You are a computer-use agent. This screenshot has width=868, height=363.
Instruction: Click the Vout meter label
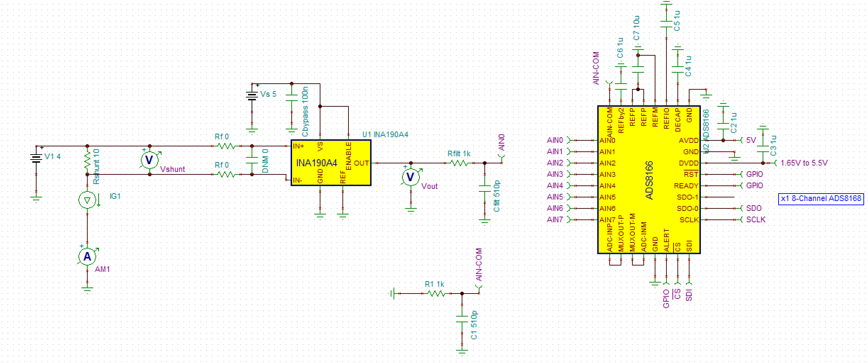coord(429,186)
